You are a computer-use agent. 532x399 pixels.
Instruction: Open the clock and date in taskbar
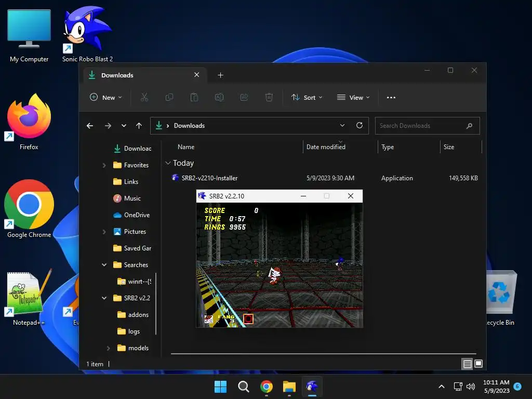click(496, 387)
